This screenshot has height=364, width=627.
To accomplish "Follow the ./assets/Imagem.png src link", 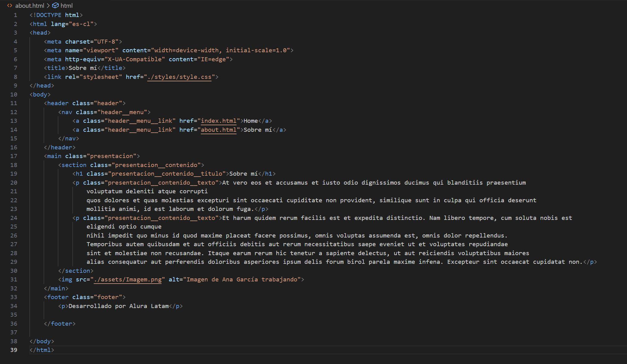I will click(128, 280).
